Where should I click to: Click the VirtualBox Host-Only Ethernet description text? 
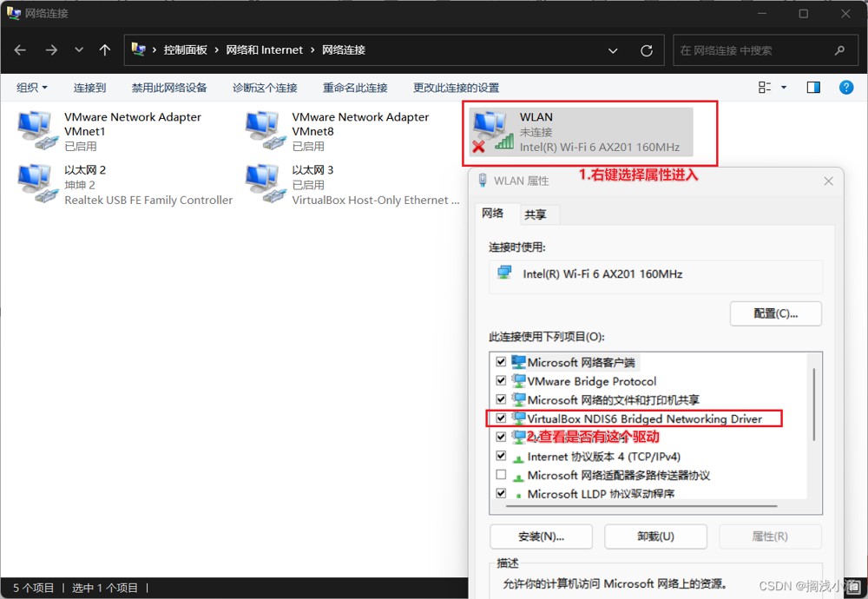tap(375, 200)
